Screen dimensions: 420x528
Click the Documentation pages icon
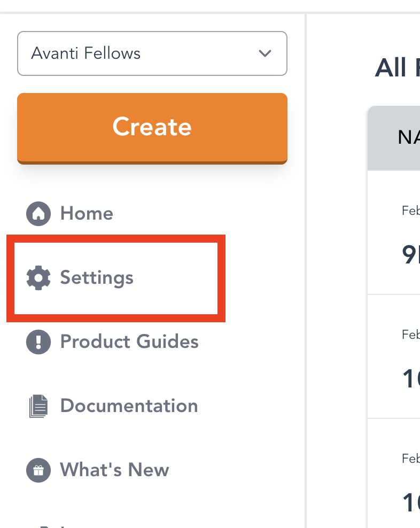coord(38,406)
